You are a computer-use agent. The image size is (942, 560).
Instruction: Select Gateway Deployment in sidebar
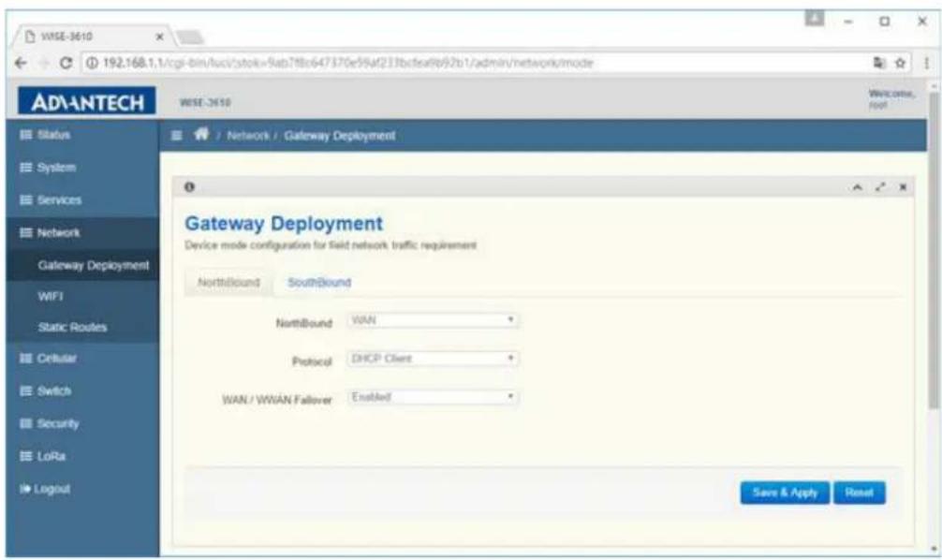point(93,265)
